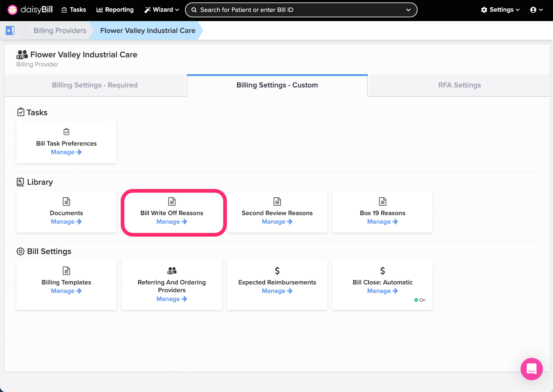Image resolution: width=553 pixels, height=392 pixels.
Task: Click the Referring And Ordering Providers people icon
Action: pos(172,270)
